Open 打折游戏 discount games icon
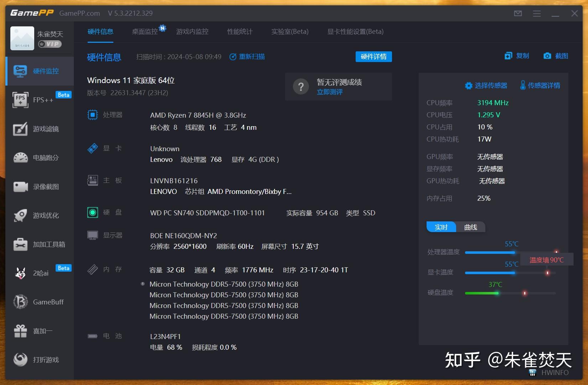 tap(20, 359)
